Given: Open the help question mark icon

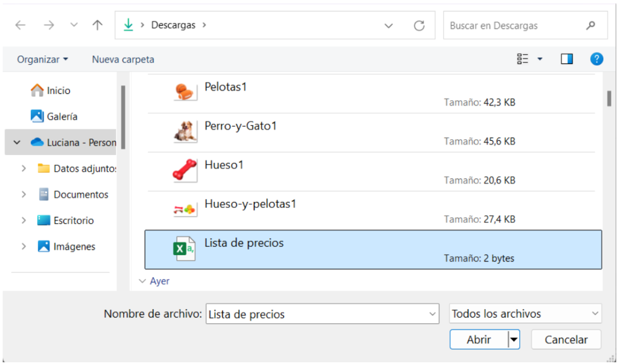Looking at the screenshot, I should (x=596, y=59).
